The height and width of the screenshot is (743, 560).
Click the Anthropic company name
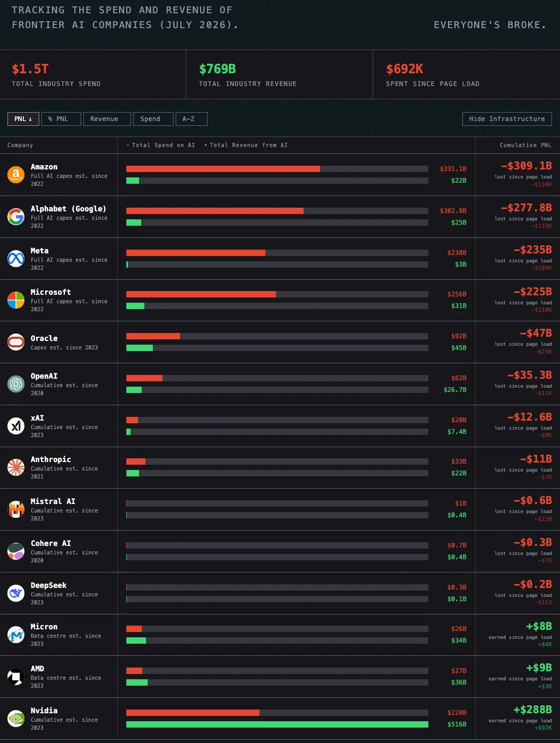50,459
